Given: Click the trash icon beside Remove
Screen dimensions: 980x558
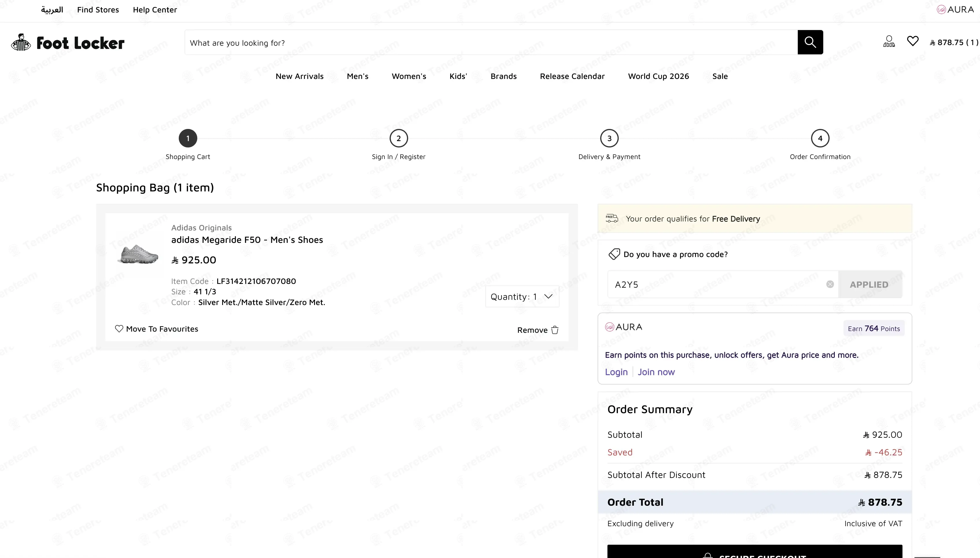Looking at the screenshot, I should (x=555, y=330).
